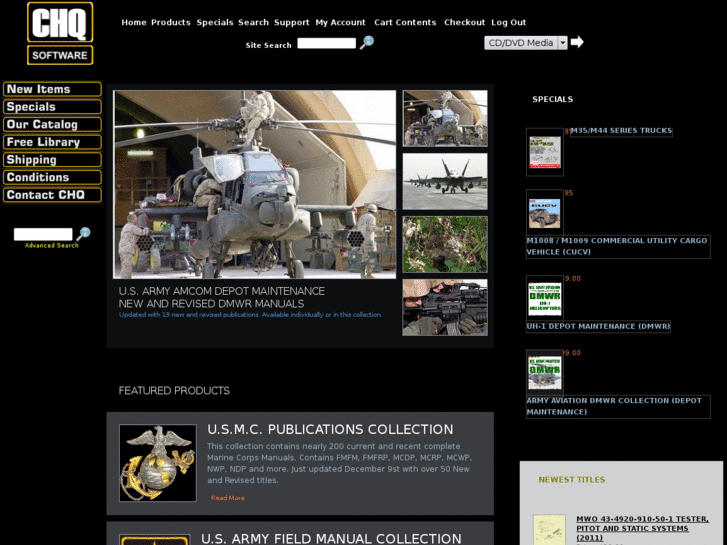The image size is (727, 545).
Task: Go to Specials in top menu
Action: tap(215, 22)
